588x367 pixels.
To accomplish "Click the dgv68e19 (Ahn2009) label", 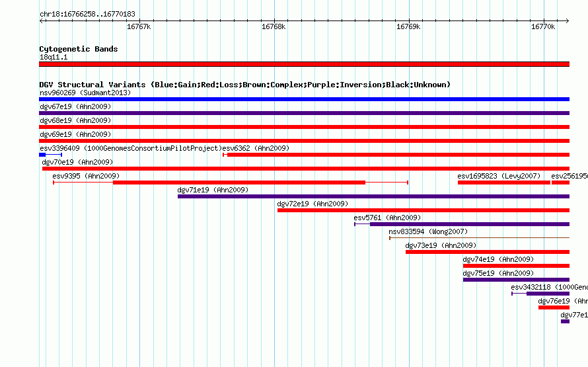I will (x=75, y=120).
